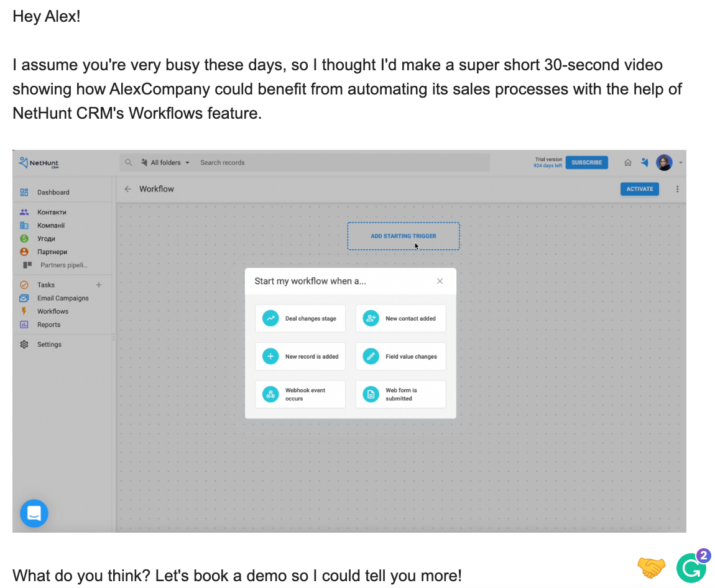Click the 924 days left text
The width and height of the screenshot is (715, 588).
[548, 165]
